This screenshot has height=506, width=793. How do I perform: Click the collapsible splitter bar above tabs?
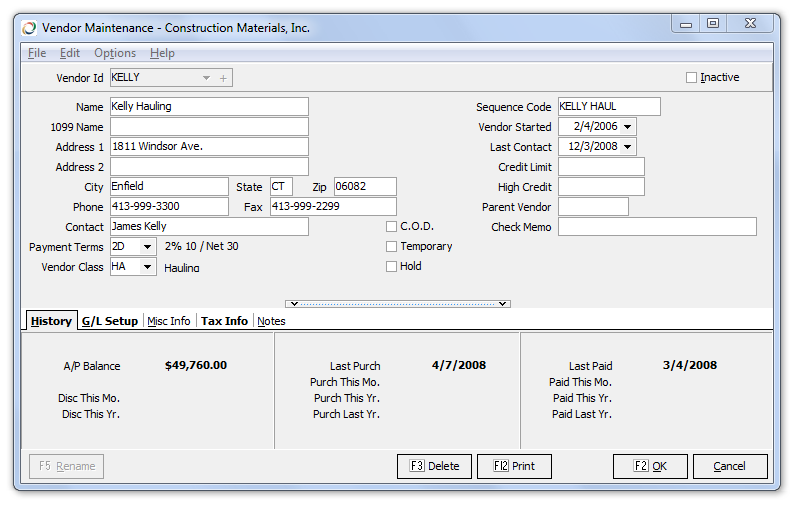(x=397, y=303)
